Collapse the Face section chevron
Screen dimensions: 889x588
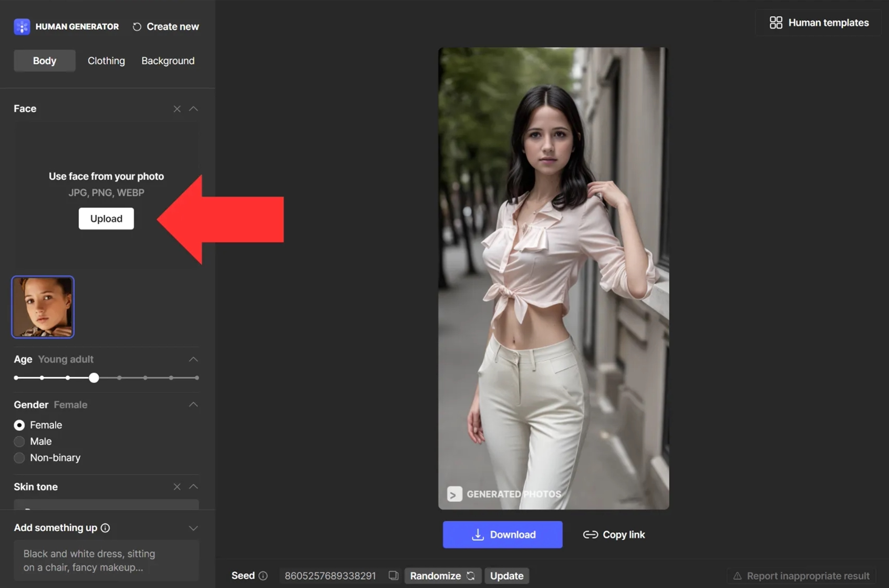click(x=193, y=109)
